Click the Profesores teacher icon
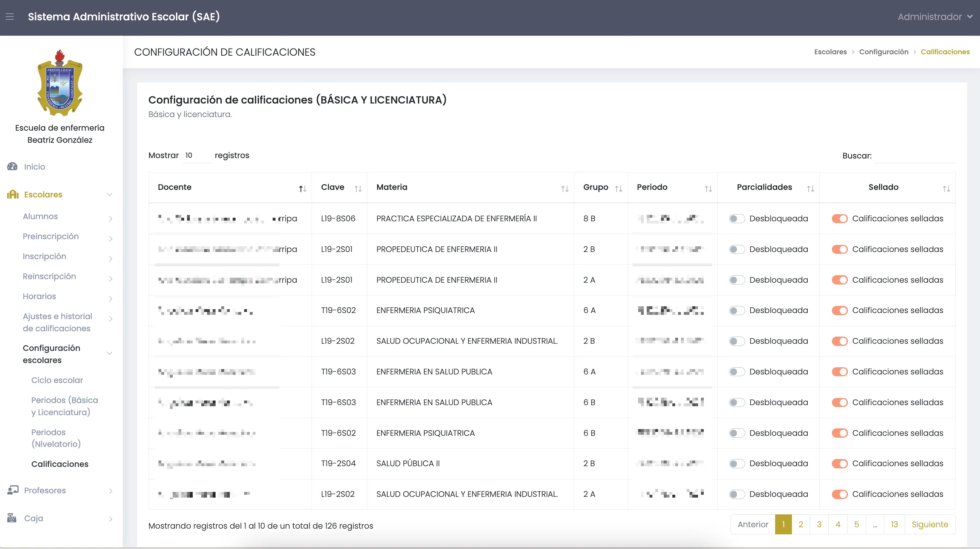The height and width of the screenshot is (549, 980). point(12,490)
